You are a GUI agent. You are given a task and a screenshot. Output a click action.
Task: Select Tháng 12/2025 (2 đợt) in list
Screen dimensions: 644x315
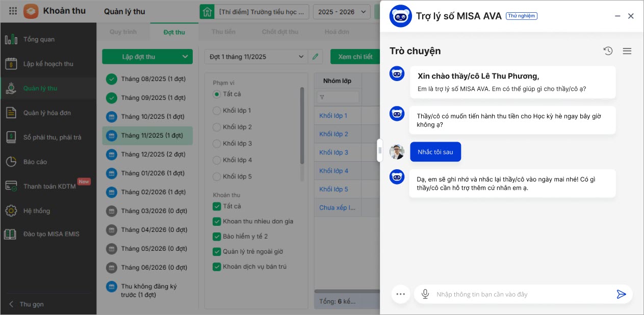point(147,154)
